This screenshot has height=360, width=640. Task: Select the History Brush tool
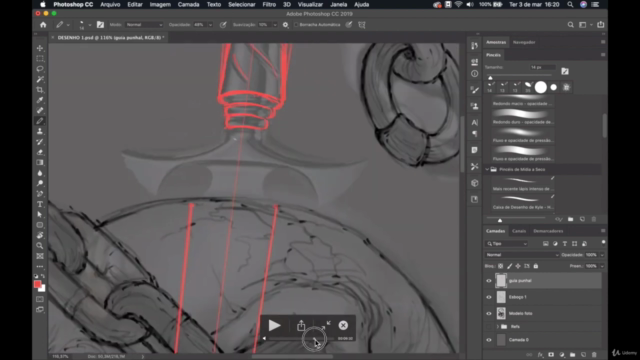(40, 142)
